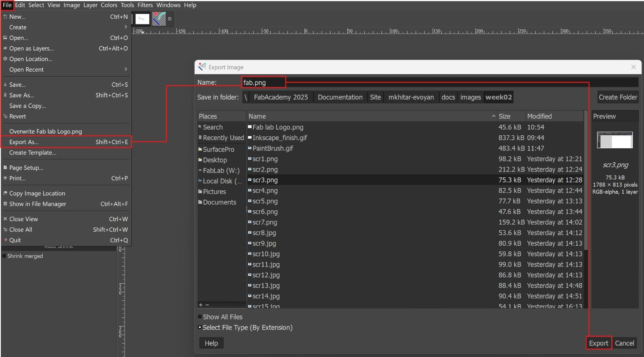Open the Filters menu

pyautogui.click(x=145, y=5)
